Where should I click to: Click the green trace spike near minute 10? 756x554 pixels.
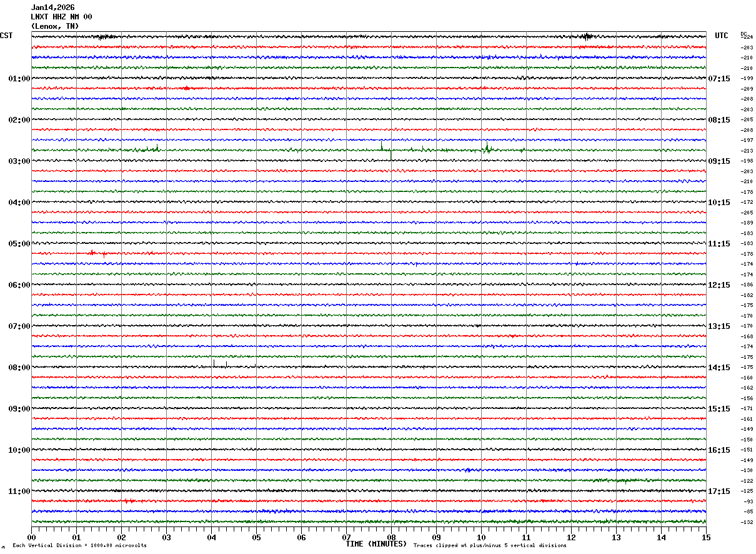pos(487,148)
